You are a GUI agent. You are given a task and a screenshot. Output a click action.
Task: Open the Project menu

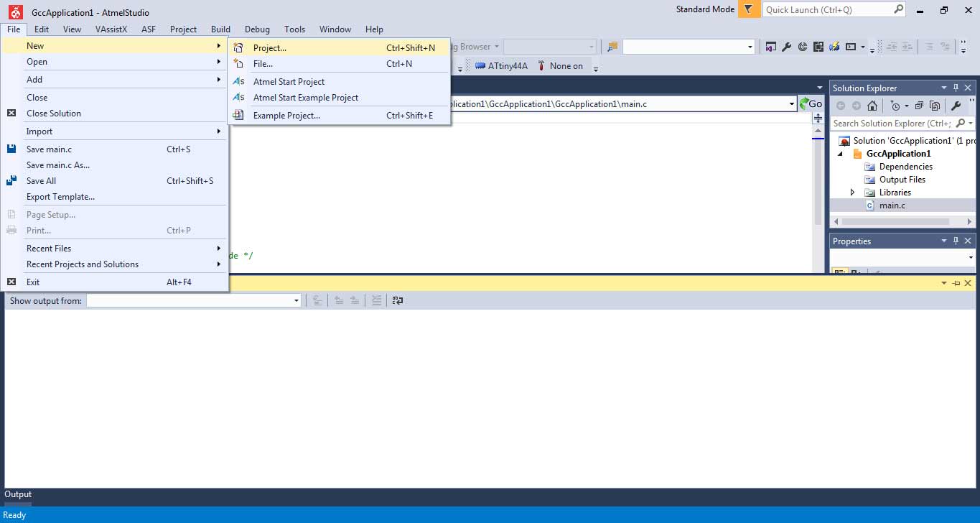click(x=183, y=29)
